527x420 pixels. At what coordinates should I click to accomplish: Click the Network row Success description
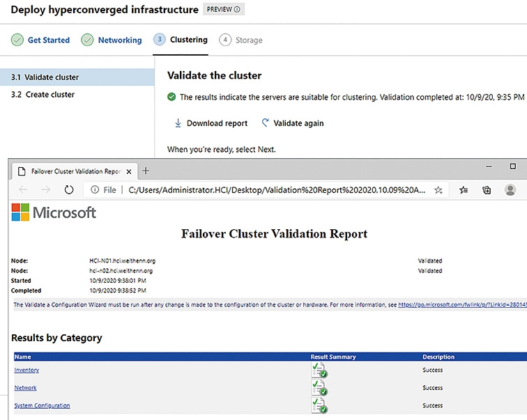pos(433,388)
